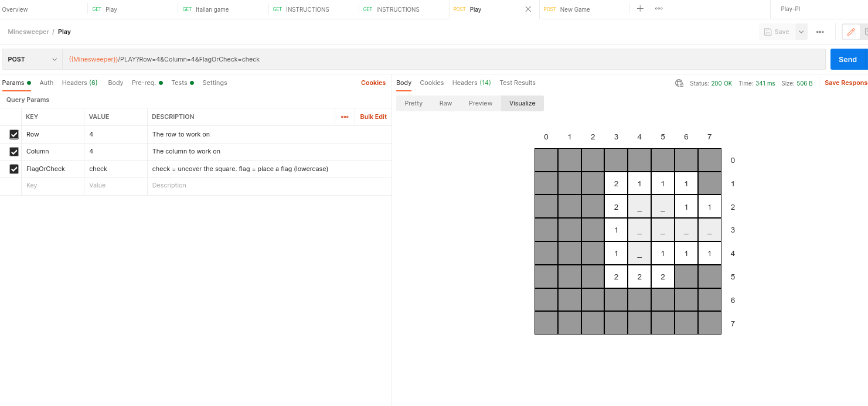Open the request Body tab
868x406 pixels.
pos(115,83)
